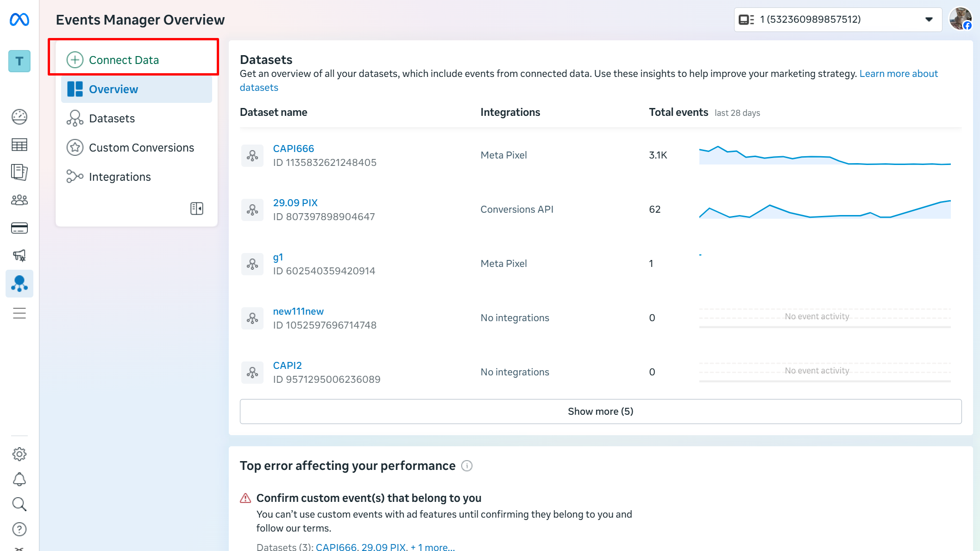This screenshot has width=980, height=551.
Task: Open the All tools hamburger icon
Action: tap(19, 313)
